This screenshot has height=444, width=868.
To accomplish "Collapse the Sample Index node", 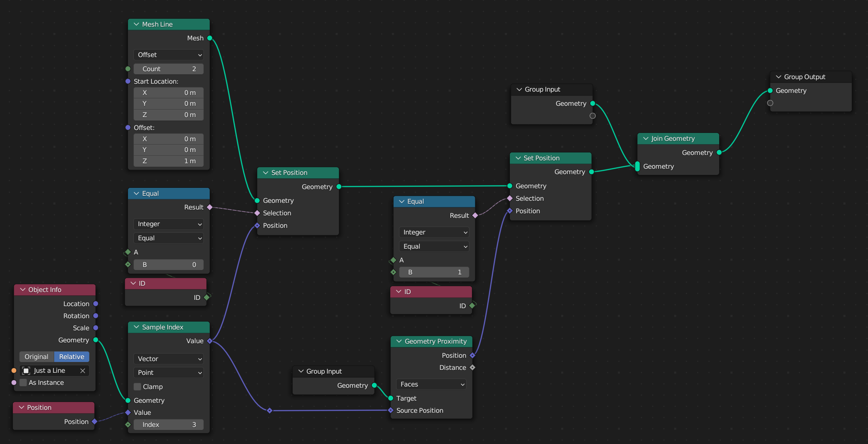I will (x=136, y=327).
